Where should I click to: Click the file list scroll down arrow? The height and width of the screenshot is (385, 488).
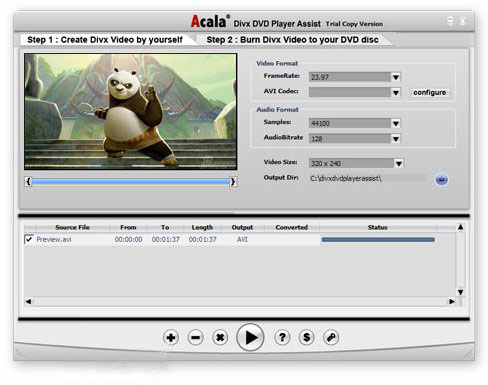click(x=461, y=292)
